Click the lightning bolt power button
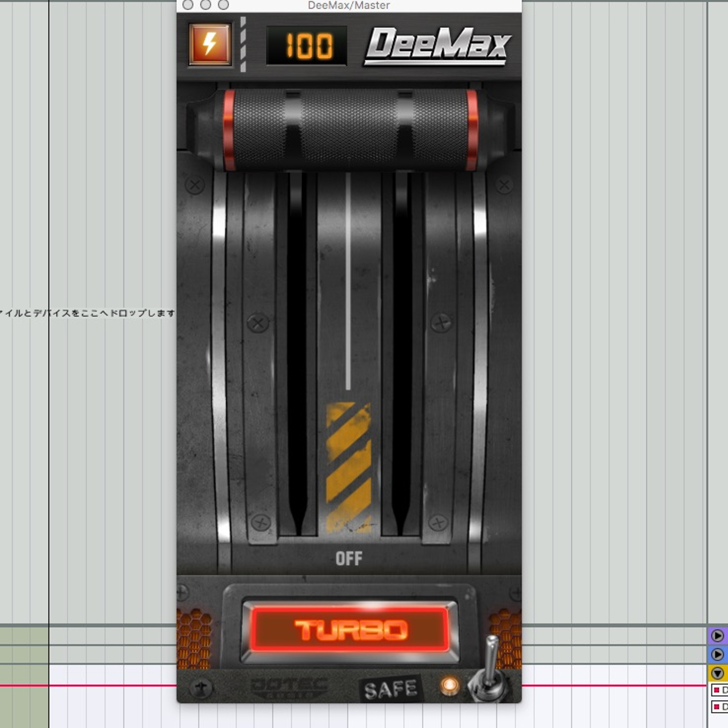This screenshot has height=728, width=728. tap(210, 44)
